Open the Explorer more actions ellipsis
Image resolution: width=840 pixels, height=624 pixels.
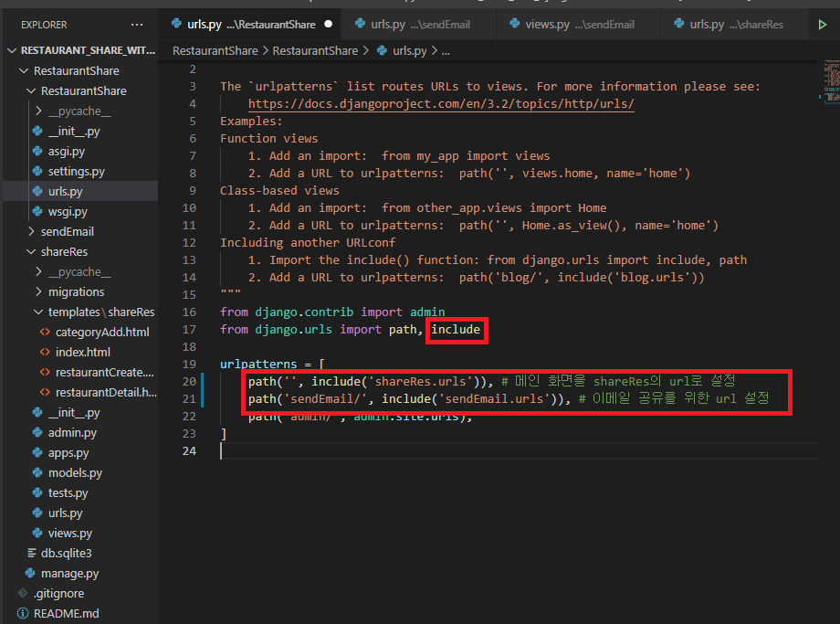pyautogui.click(x=137, y=25)
